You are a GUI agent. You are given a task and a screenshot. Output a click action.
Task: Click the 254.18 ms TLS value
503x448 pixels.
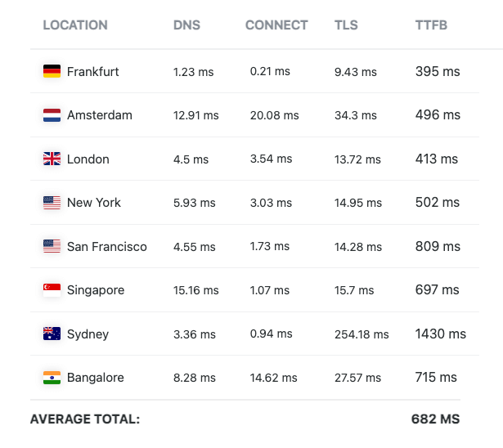tap(362, 334)
